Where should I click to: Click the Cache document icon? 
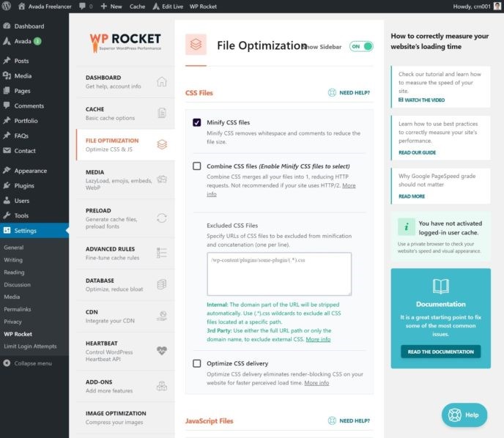click(x=162, y=113)
